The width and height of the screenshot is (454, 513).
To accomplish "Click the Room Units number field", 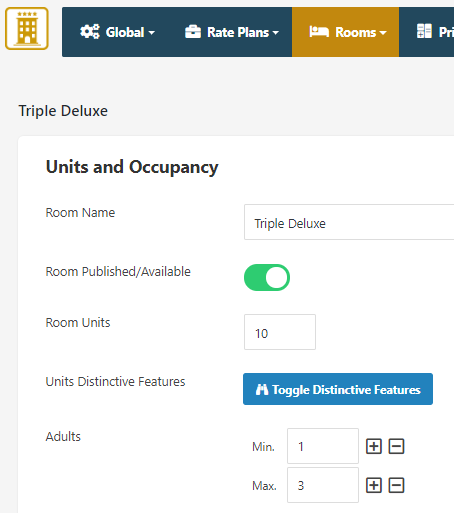I will [x=280, y=332].
